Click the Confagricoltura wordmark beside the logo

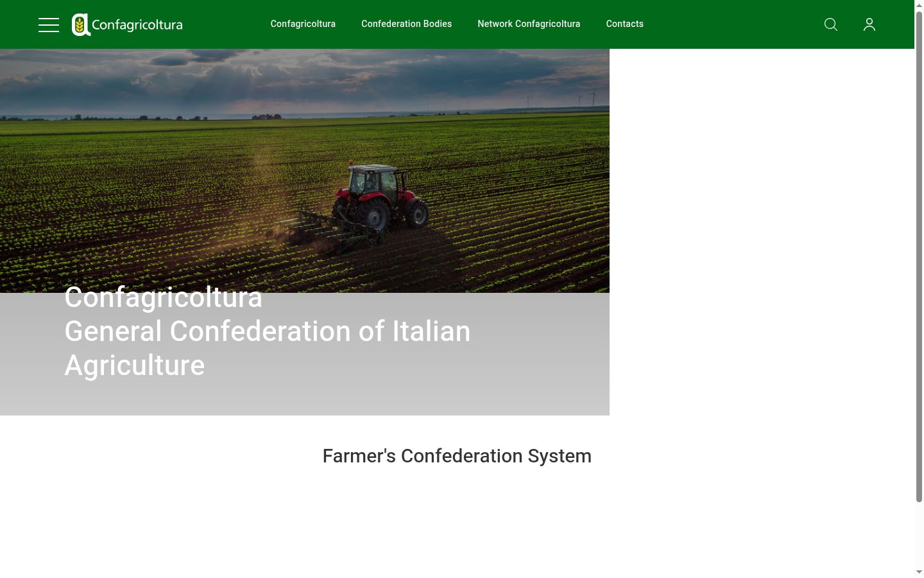[x=137, y=25]
